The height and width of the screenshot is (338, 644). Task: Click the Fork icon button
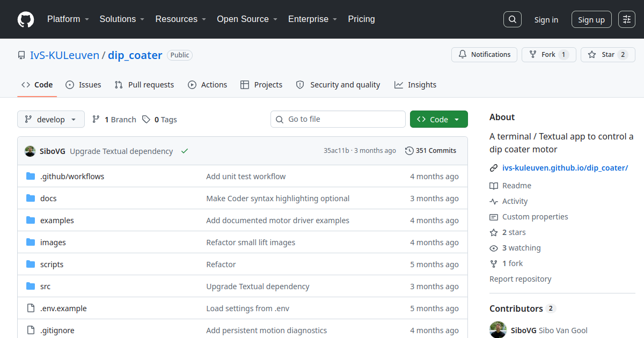click(533, 55)
